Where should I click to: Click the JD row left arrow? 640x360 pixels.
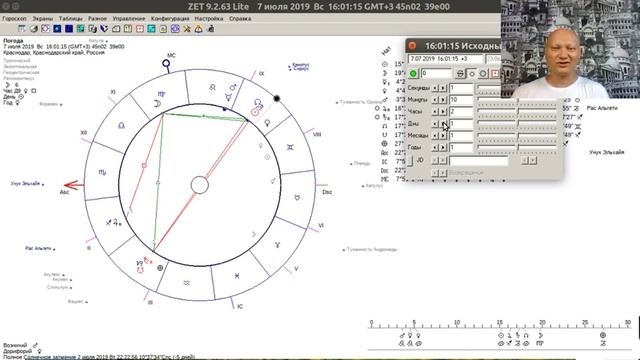pyautogui.click(x=435, y=160)
